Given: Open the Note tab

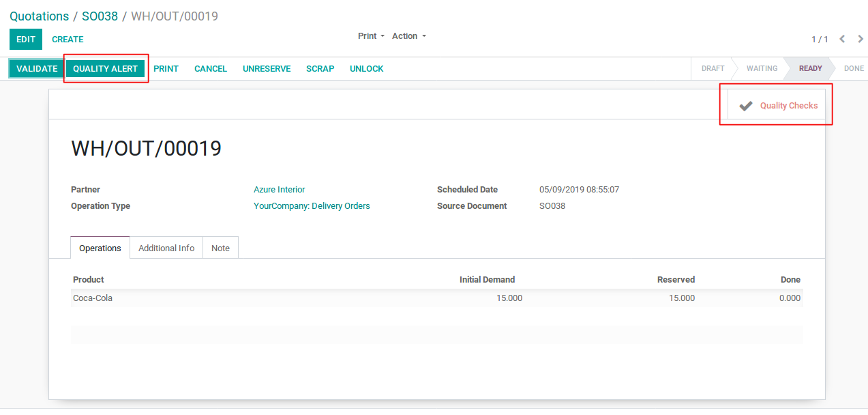Looking at the screenshot, I should 220,248.
